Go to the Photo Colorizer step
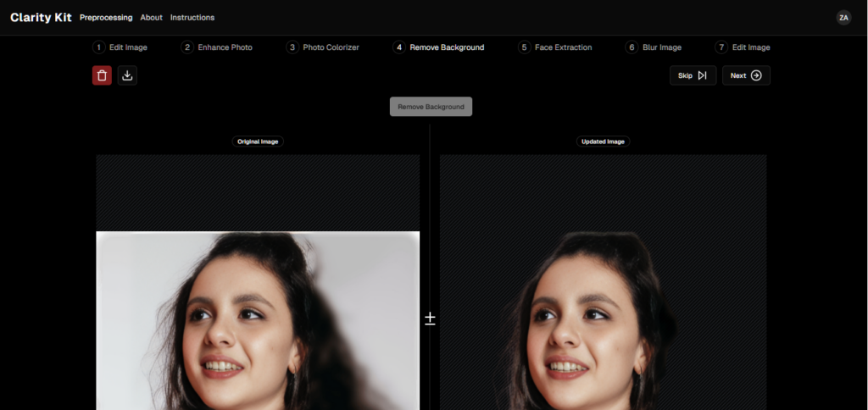The height and width of the screenshot is (410, 868). tap(331, 47)
